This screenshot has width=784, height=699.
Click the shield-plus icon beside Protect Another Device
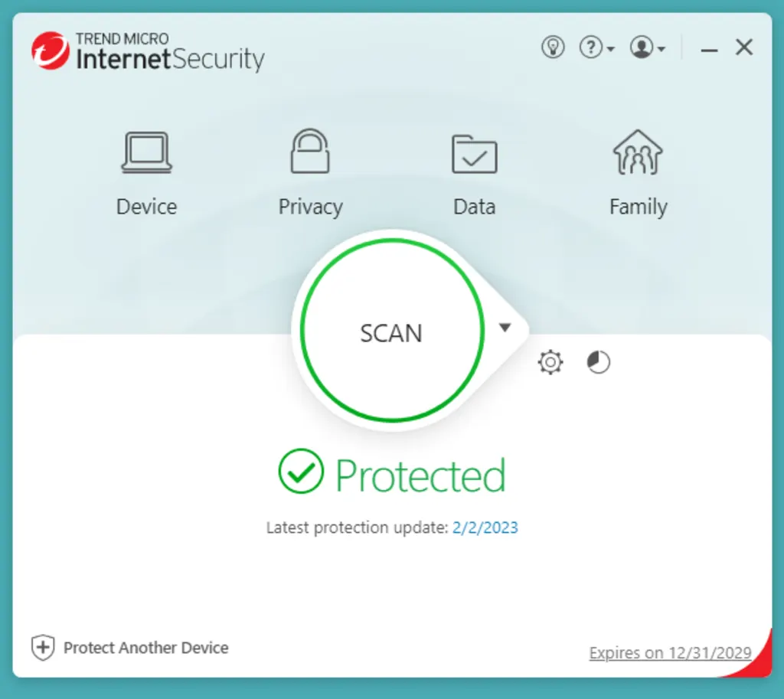pos(42,648)
